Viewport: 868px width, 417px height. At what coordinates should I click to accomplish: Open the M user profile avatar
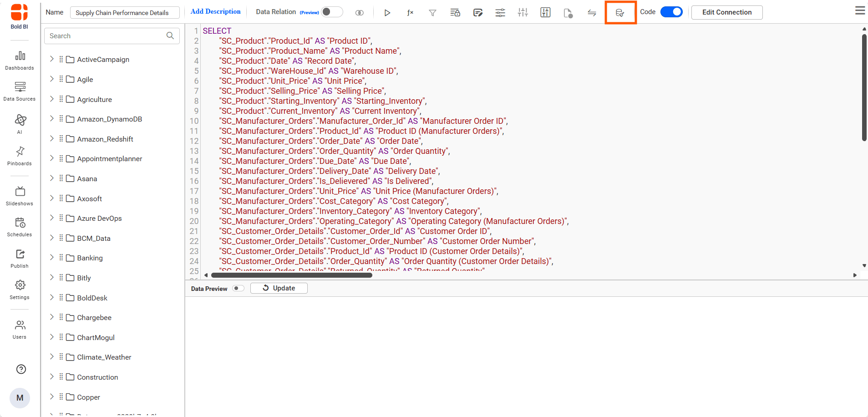[20, 398]
